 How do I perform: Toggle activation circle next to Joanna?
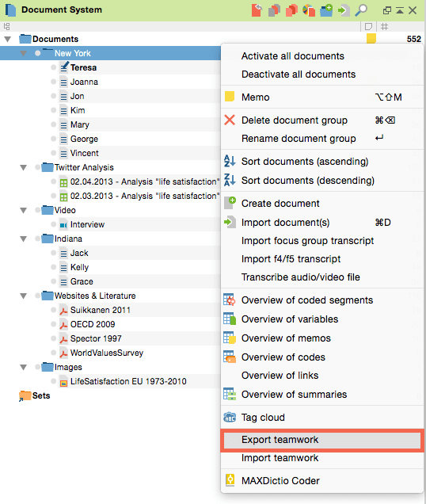[x=53, y=82]
